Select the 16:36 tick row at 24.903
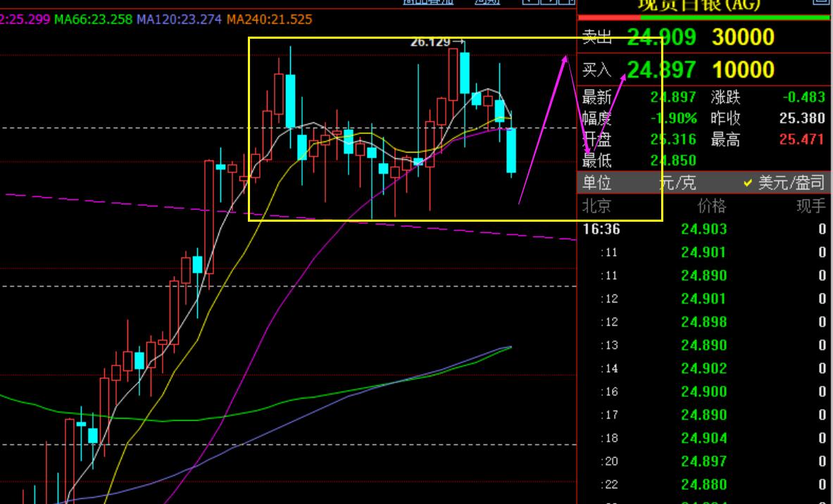This screenshot has height=504, width=833. coord(704,229)
